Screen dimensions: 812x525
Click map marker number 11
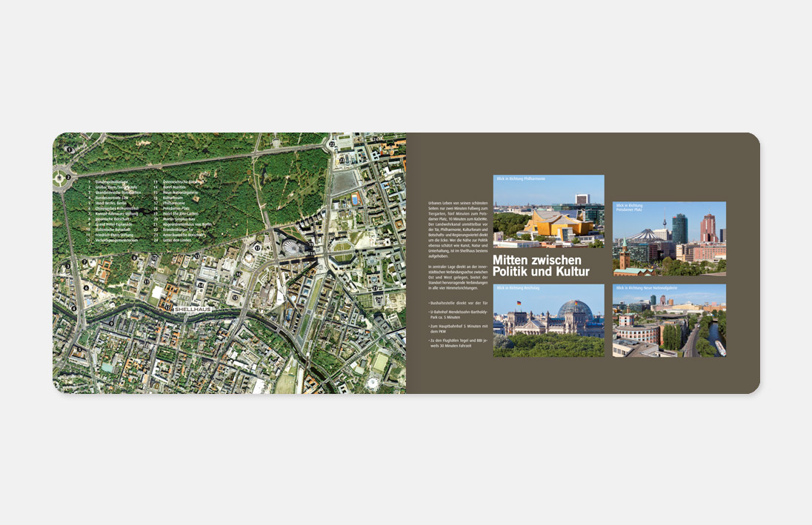click(147, 282)
